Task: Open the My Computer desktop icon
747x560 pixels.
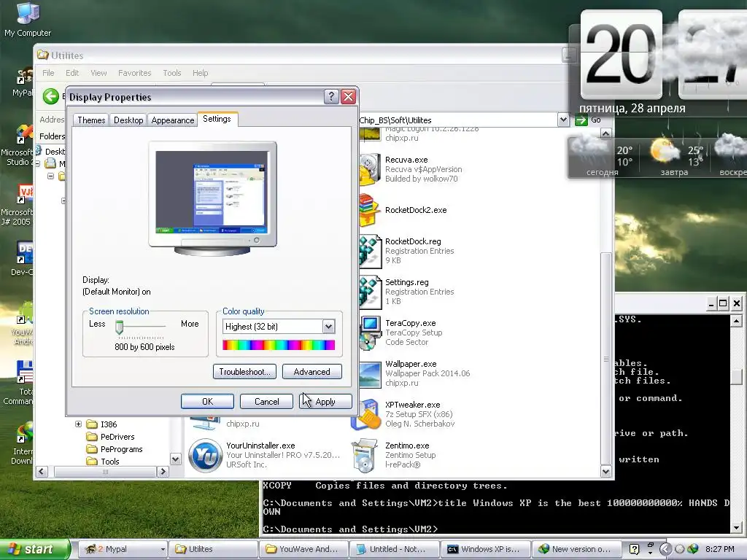Action: tap(28, 20)
